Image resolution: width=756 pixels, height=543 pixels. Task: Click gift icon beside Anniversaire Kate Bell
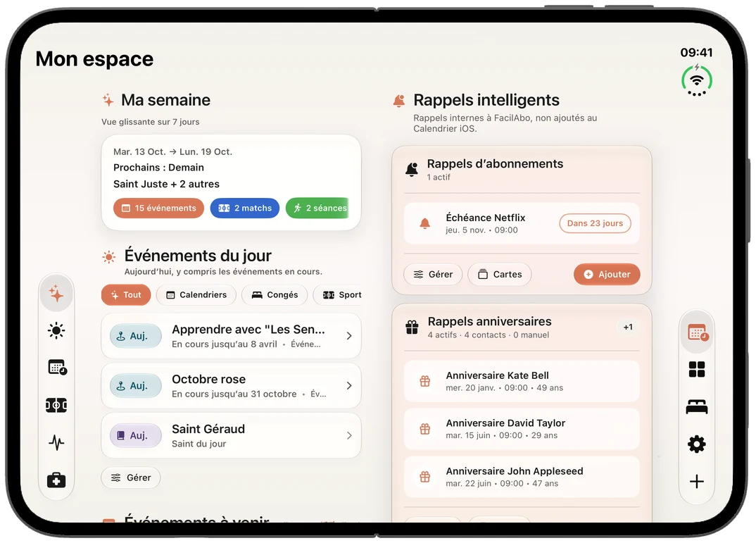click(x=424, y=381)
